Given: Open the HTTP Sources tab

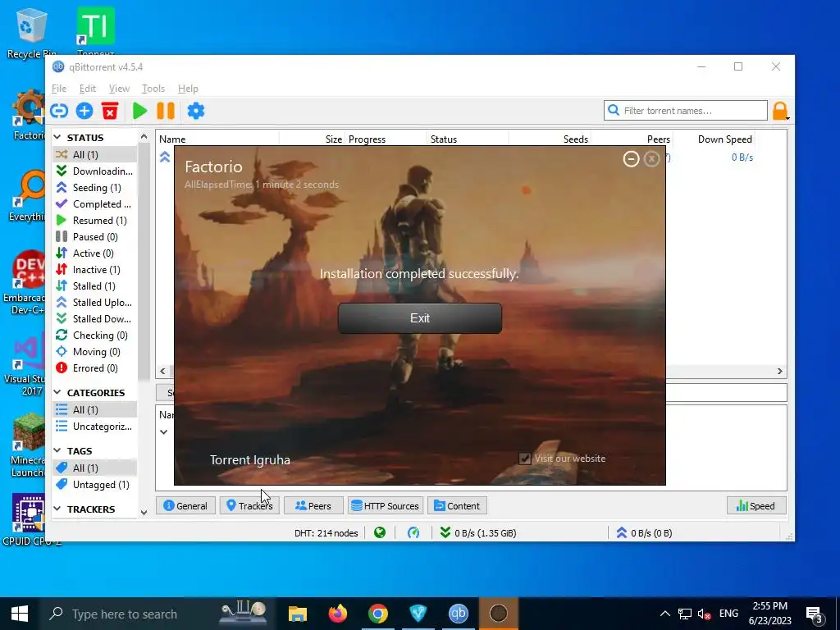Looking at the screenshot, I should point(386,505).
